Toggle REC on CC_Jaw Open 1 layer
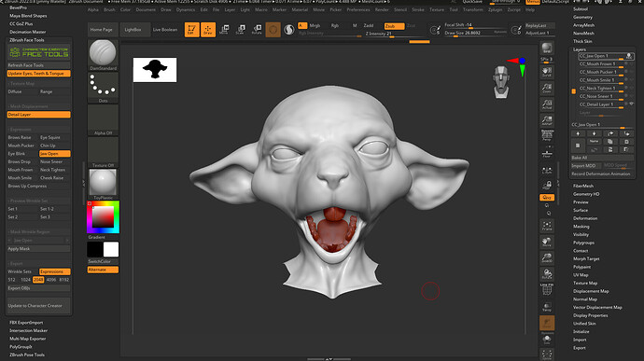644x361 pixels. tap(629, 56)
